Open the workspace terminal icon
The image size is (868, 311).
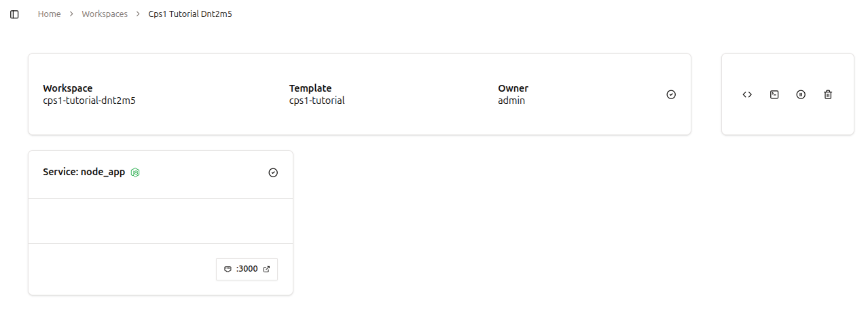(x=774, y=94)
